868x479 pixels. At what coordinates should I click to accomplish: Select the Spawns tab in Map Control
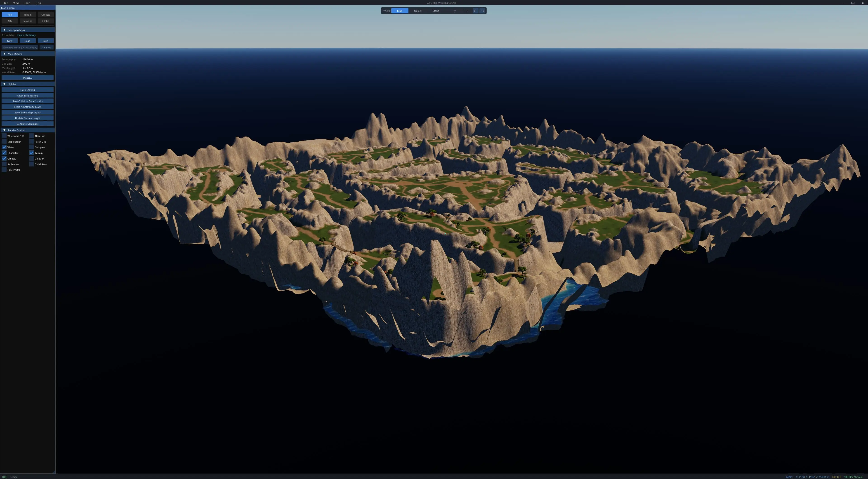point(28,21)
